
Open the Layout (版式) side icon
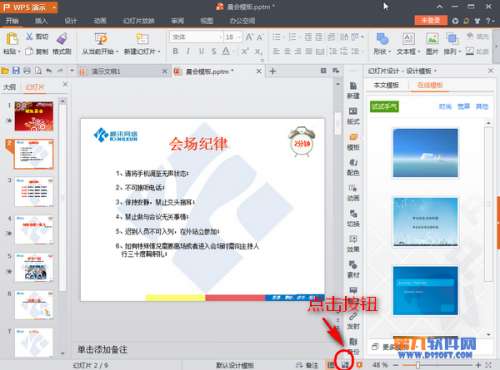(353, 111)
